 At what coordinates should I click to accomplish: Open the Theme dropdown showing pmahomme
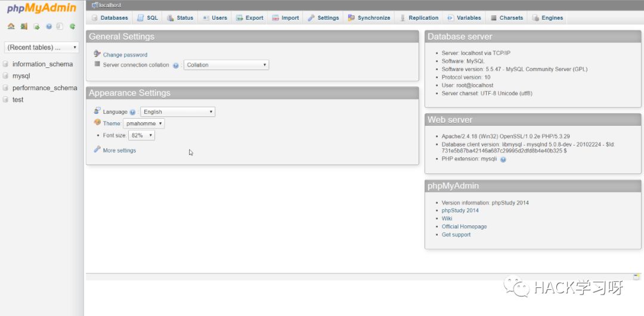144,123
